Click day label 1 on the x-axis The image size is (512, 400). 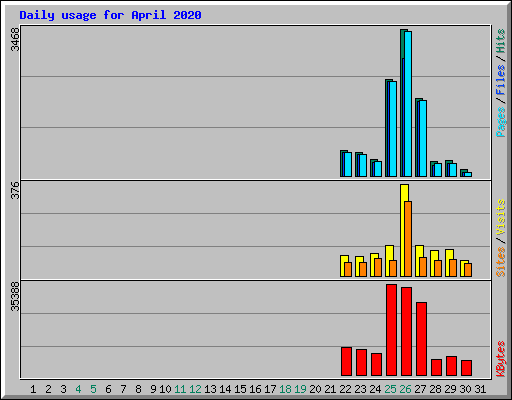(x=33, y=389)
